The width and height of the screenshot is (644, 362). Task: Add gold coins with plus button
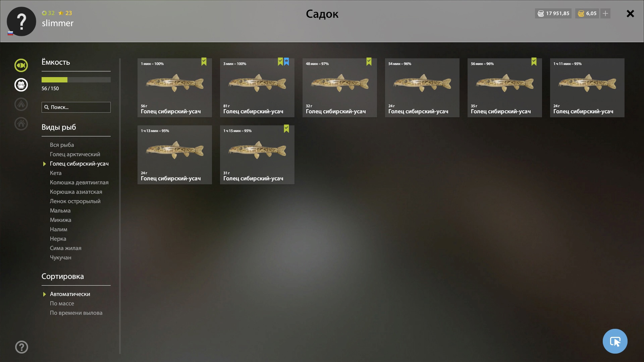point(605,13)
